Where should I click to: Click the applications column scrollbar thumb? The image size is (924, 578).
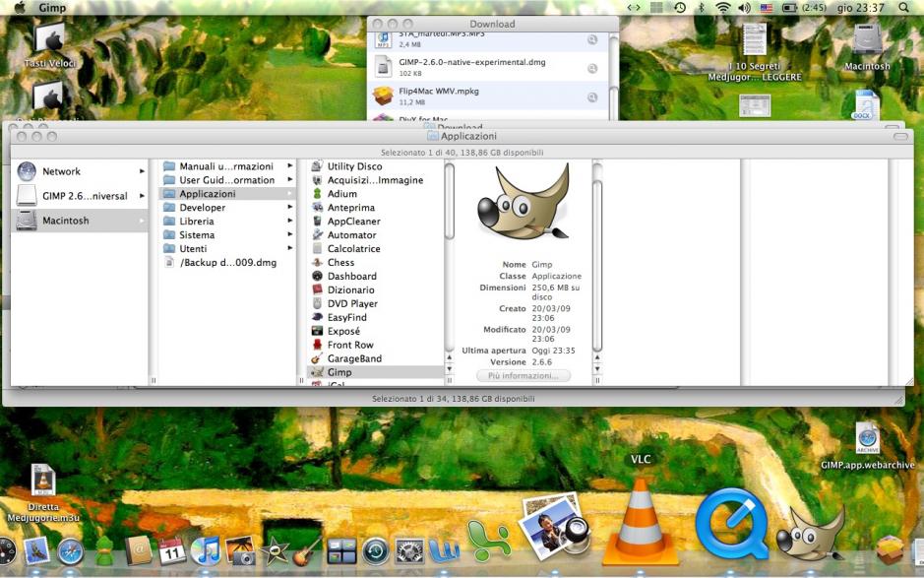(450, 202)
